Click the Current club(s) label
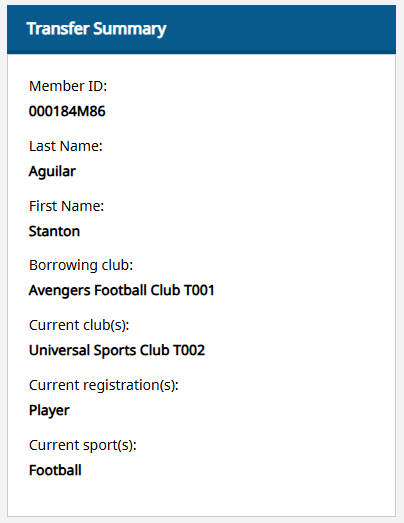The width and height of the screenshot is (404, 523). pyautogui.click(x=79, y=325)
